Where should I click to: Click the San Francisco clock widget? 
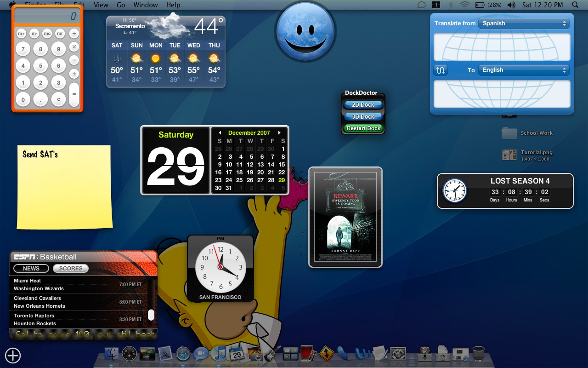point(220,269)
